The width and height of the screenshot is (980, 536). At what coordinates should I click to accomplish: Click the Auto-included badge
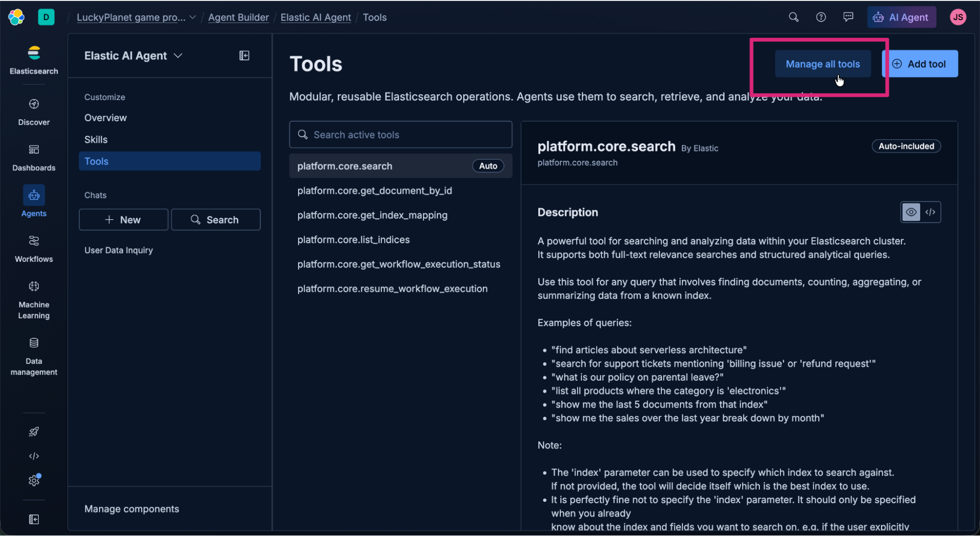coord(906,146)
